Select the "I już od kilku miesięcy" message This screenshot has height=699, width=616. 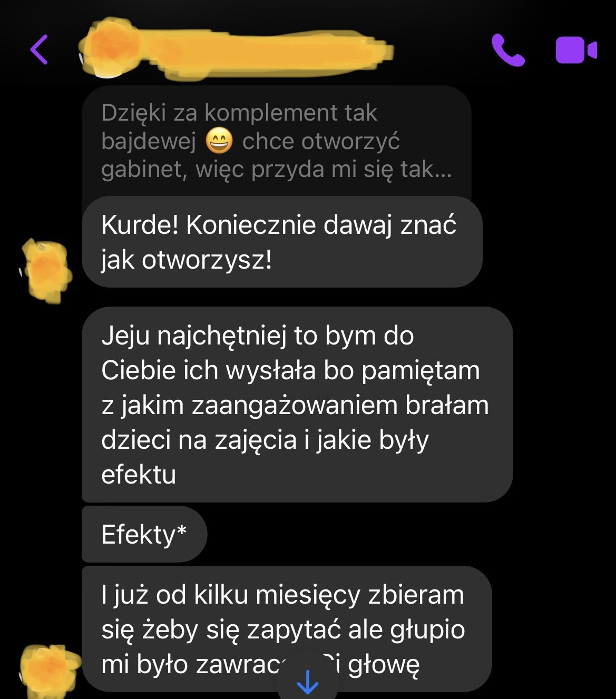click(287, 629)
